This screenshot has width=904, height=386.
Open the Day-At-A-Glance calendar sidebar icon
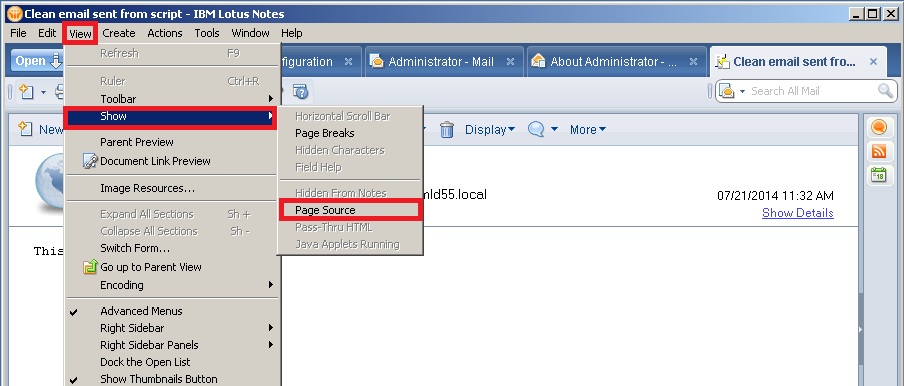coord(879,175)
